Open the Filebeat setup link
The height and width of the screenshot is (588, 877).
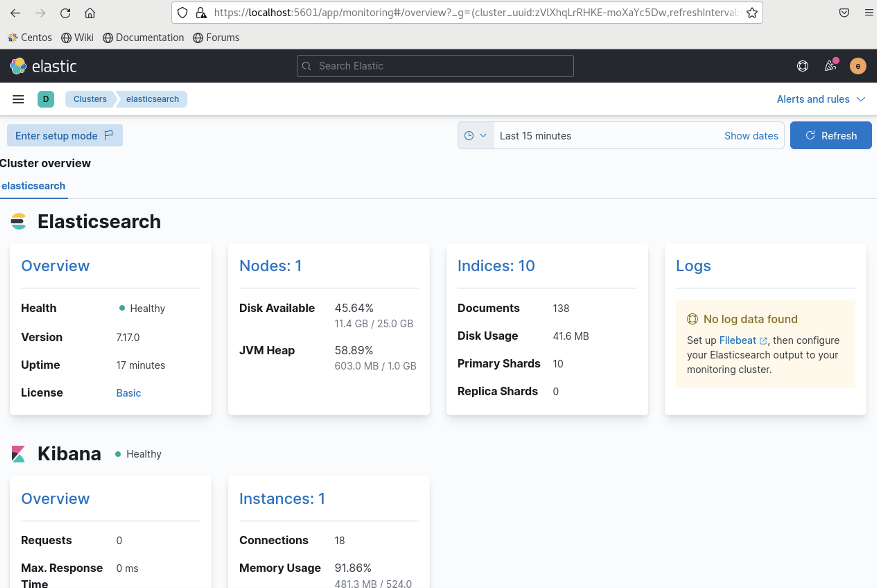pos(738,340)
